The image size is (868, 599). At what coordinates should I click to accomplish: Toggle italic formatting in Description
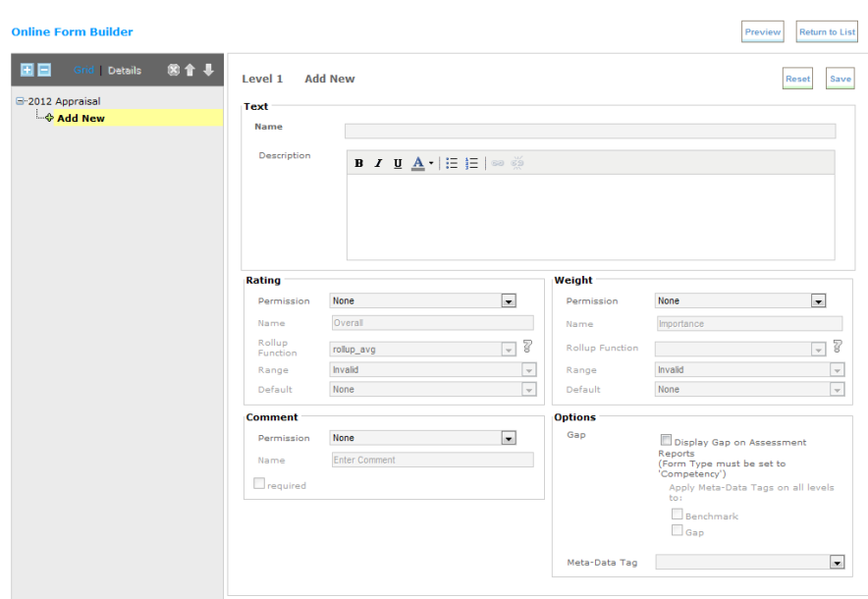(378, 163)
